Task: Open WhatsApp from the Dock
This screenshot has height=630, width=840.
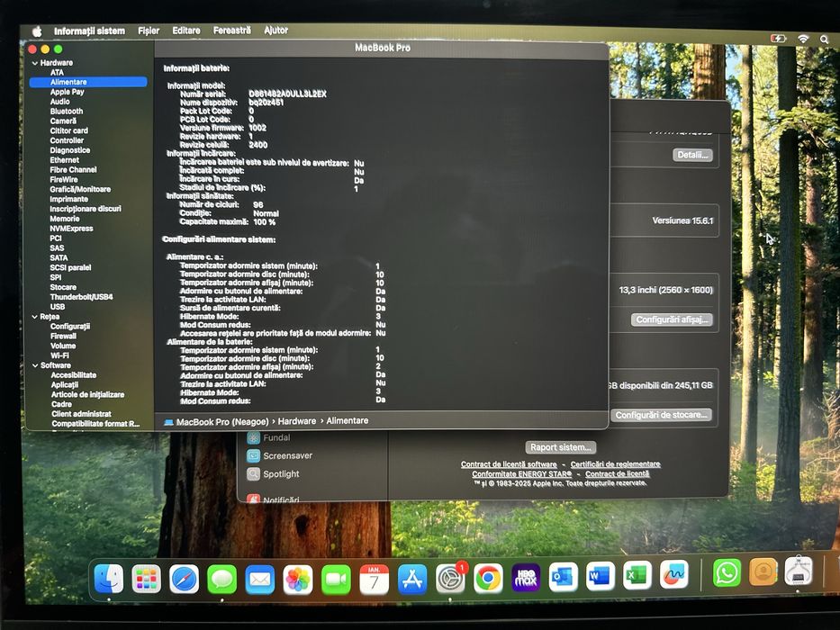Action: click(727, 572)
